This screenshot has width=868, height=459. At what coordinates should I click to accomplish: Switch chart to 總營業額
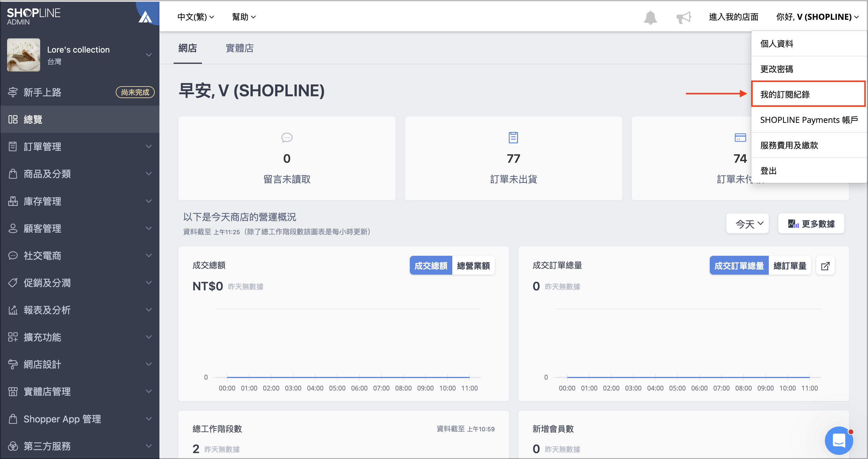click(x=473, y=266)
